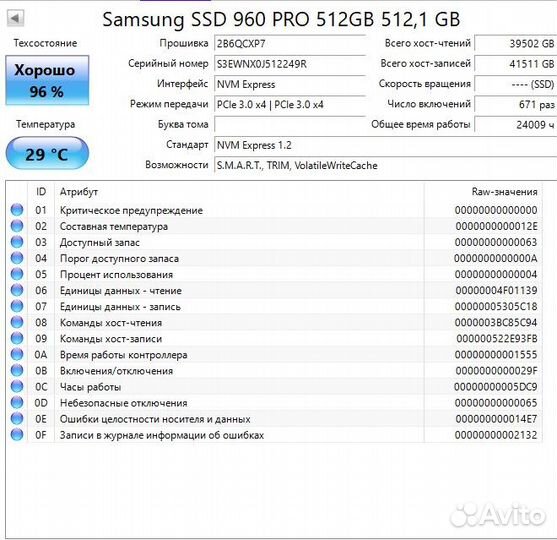Viewport: 557px width, 540px height.
Task: Click the status icon for attribute 0E
Action: [x=17, y=418]
